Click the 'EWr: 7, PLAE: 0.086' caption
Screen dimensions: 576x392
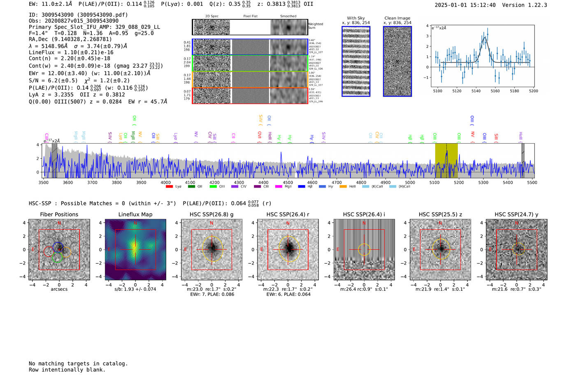(211, 295)
